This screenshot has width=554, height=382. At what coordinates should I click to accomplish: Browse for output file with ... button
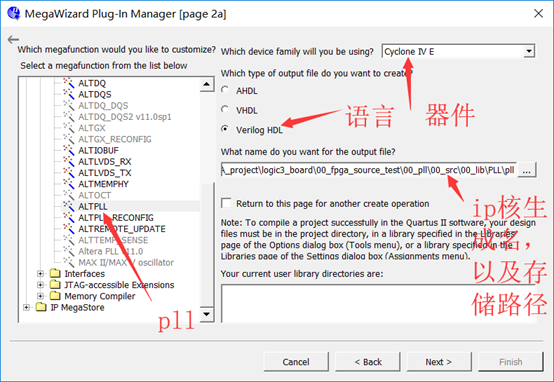click(527, 170)
